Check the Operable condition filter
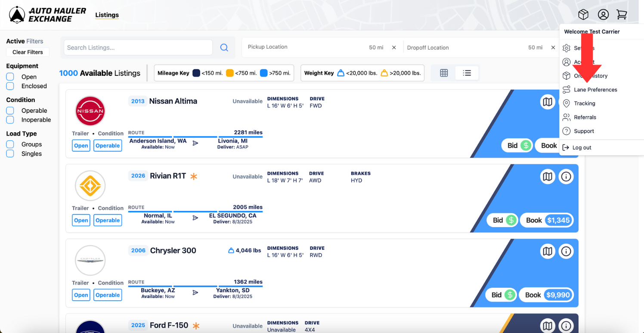The height and width of the screenshot is (333, 644). click(10, 110)
